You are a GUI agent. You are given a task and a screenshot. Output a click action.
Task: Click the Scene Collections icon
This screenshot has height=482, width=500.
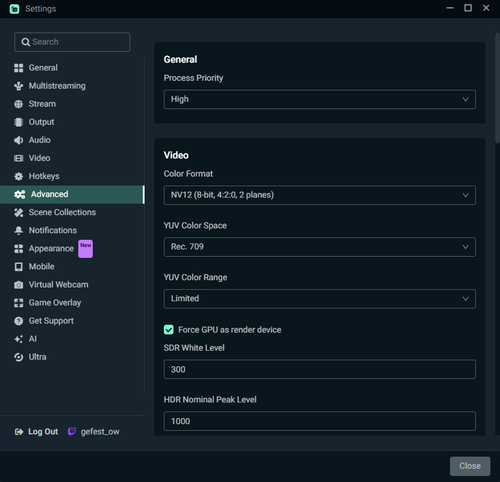[x=19, y=212]
